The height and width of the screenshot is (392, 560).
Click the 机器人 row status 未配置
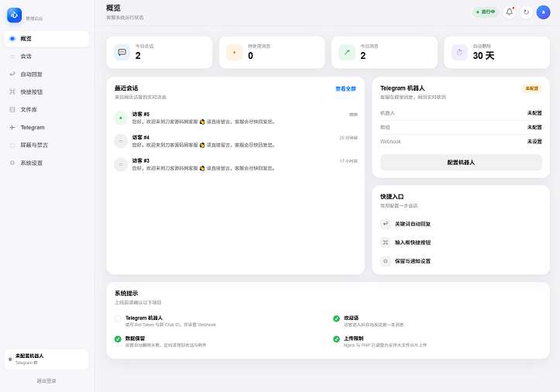pos(534,113)
